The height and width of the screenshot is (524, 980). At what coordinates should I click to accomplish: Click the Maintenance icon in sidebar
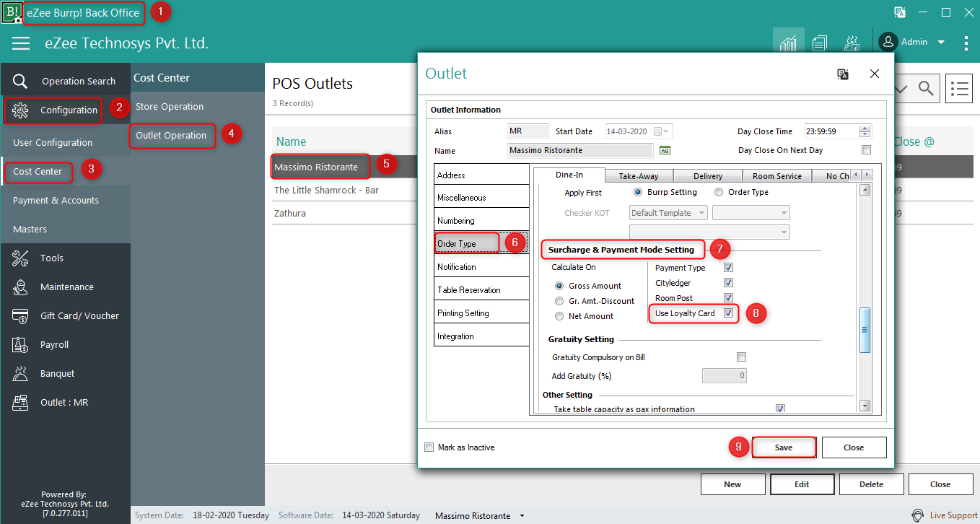point(20,287)
